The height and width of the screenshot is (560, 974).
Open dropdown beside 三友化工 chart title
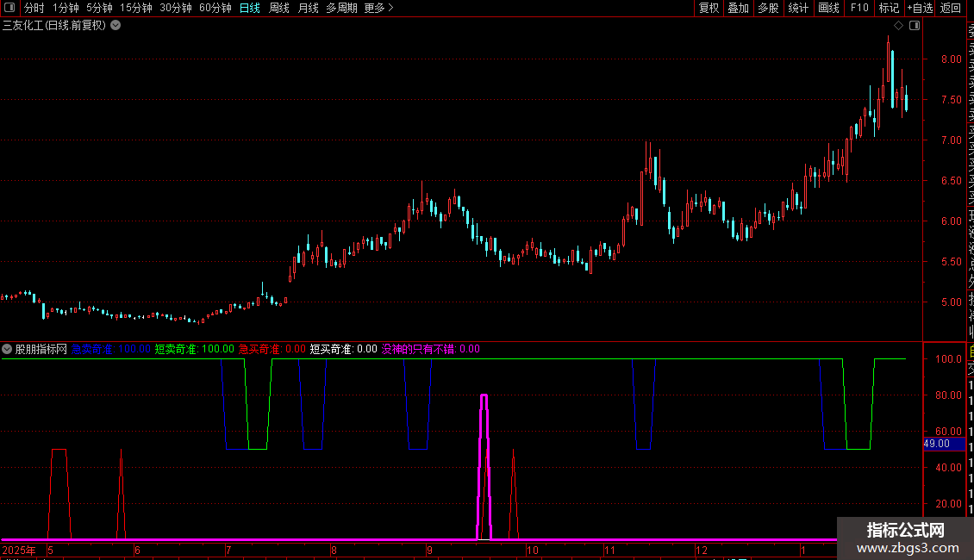[116, 26]
